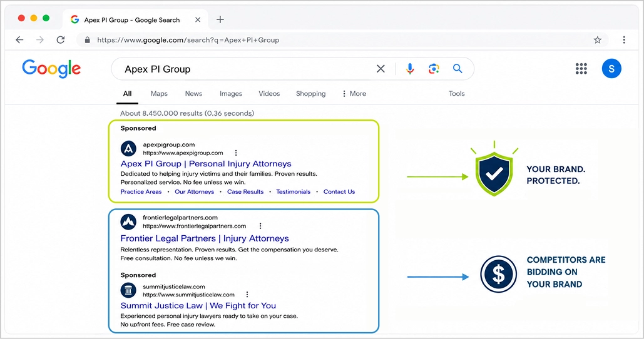Switch to the Maps tab
Screen dimensions: 644x339
pyautogui.click(x=159, y=94)
